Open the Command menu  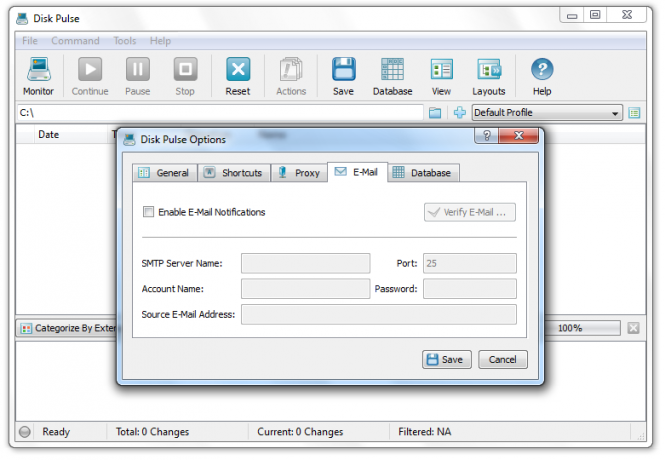(75, 41)
